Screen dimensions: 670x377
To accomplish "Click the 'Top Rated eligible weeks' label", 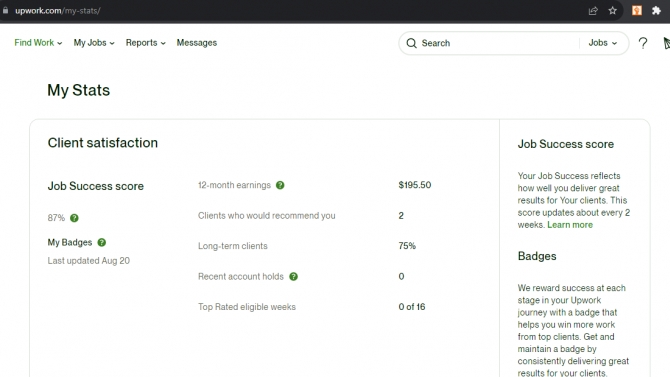I will (x=247, y=307).
